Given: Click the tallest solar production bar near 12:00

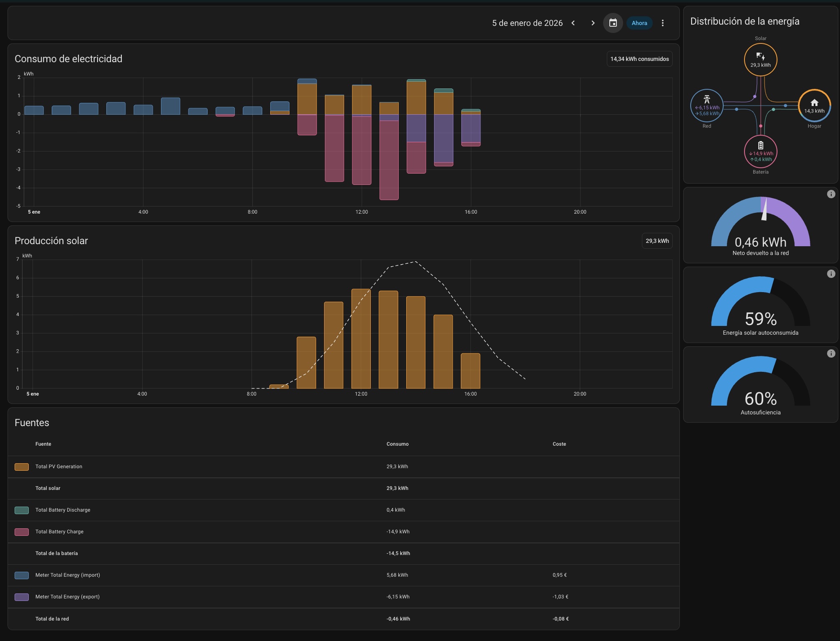Looking at the screenshot, I should [361, 338].
